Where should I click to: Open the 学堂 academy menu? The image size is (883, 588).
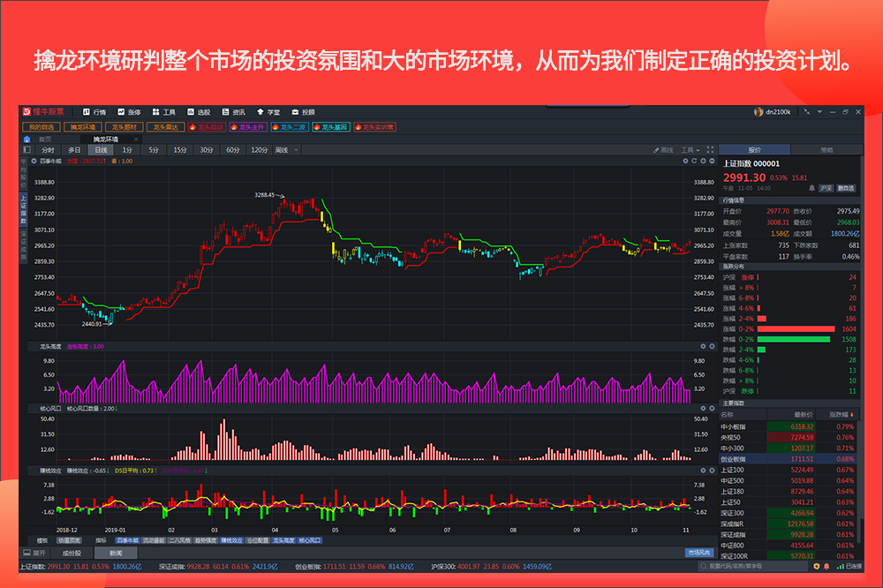pyautogui.click(x=268, y=112)
